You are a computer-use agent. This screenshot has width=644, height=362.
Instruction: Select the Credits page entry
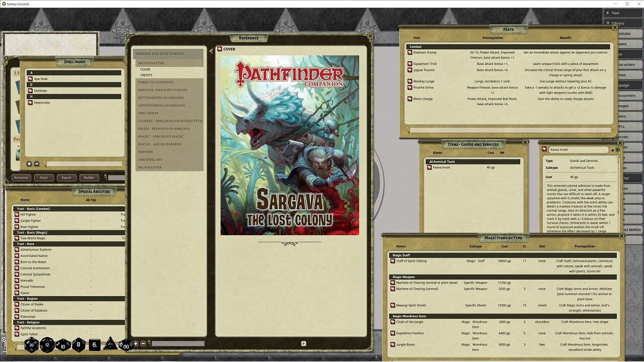[x=146, y=75]
